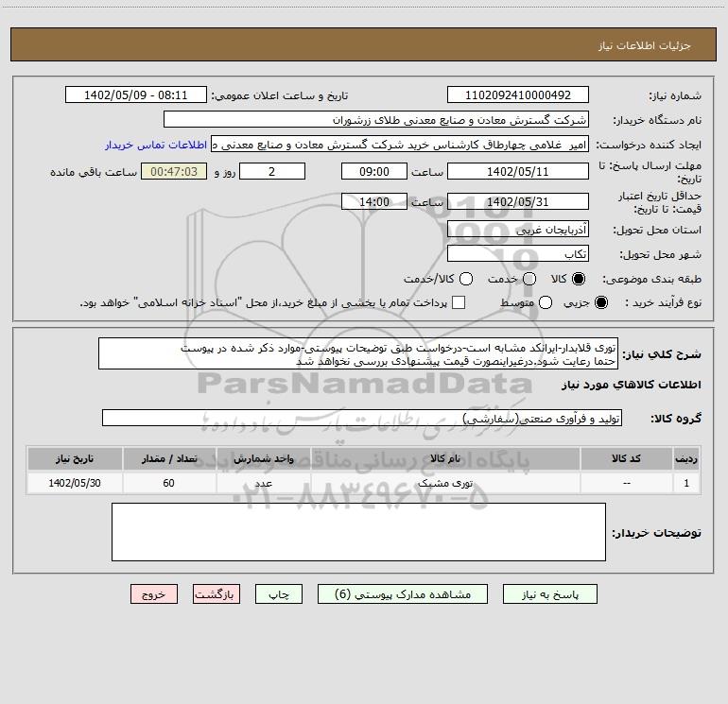
Task: Click the خروج exit button
Action: pyautogui.click(x=154, y=594)
